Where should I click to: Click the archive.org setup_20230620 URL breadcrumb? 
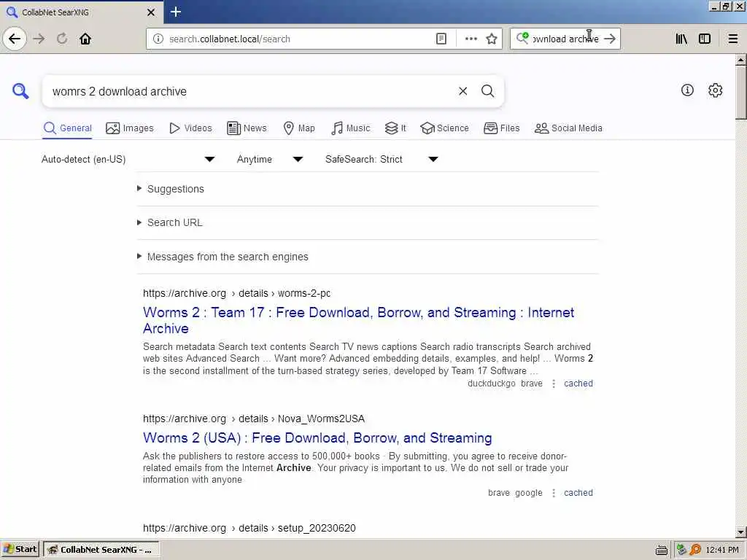pyautogui.click(x=249, y=528)
